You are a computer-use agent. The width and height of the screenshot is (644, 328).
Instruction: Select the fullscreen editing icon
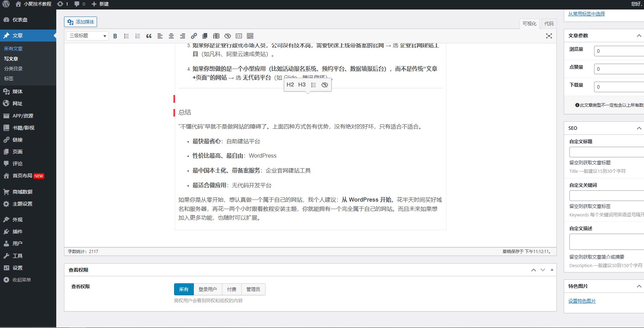[x=549, y=36]
